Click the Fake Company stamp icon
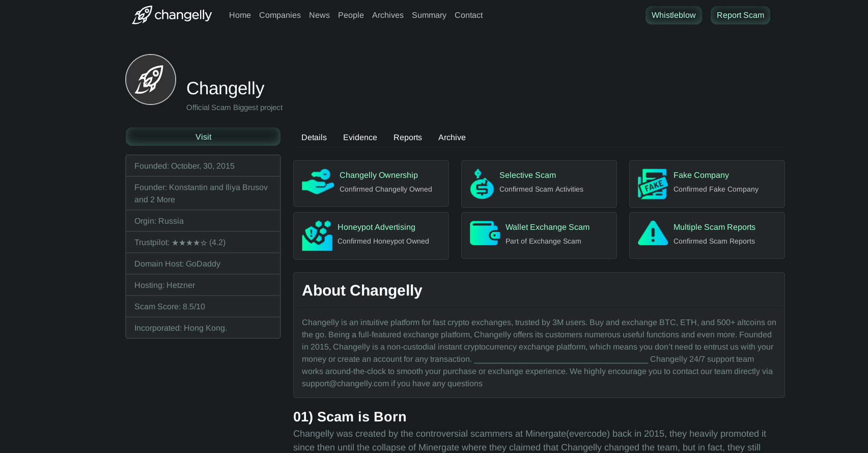Screen dimensions: 868x453 [x=652, y=184]
